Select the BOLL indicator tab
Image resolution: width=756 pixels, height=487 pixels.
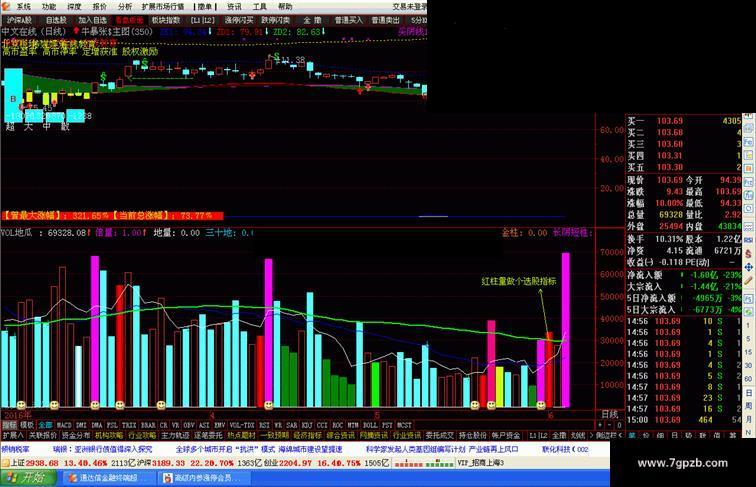(x=370, y=425)
